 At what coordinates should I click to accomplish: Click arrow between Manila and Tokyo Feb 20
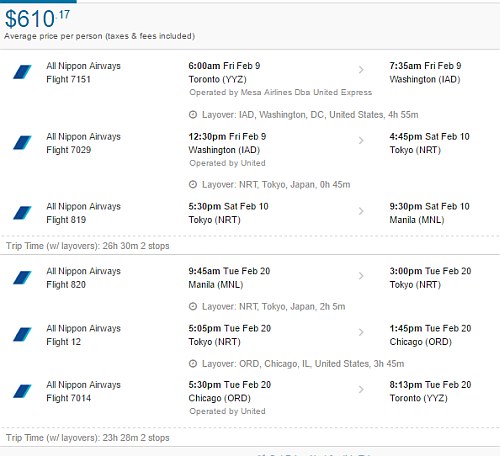(x=361, y=276)
